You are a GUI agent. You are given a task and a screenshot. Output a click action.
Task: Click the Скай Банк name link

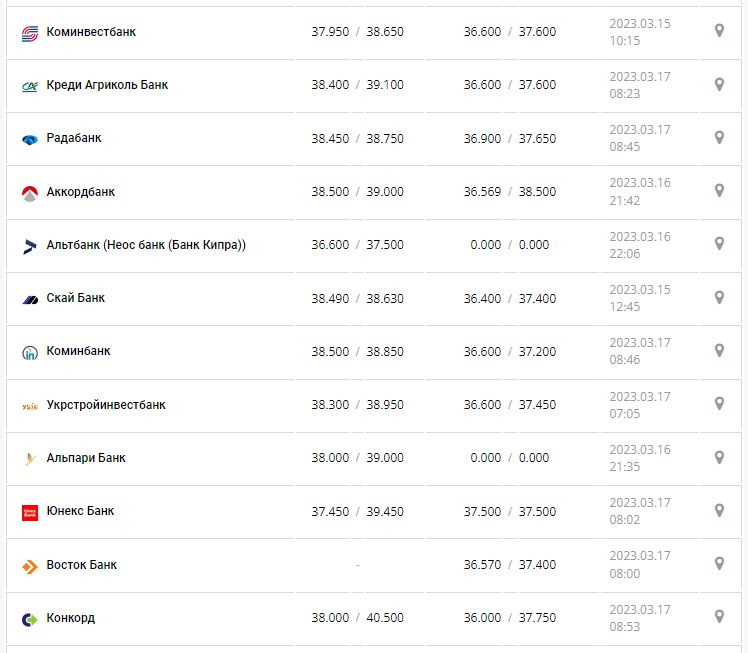pyautogui.click(x=75, y=298)
